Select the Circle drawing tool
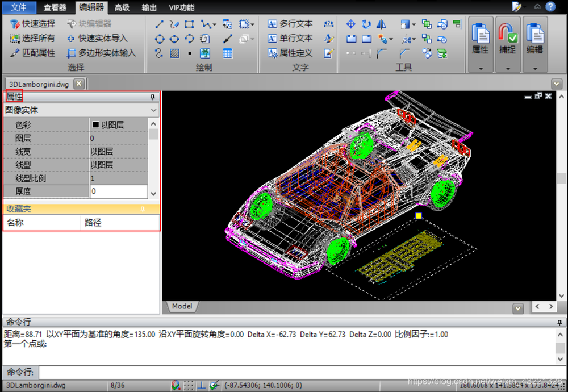568x392 pixels. click(160, 39)
